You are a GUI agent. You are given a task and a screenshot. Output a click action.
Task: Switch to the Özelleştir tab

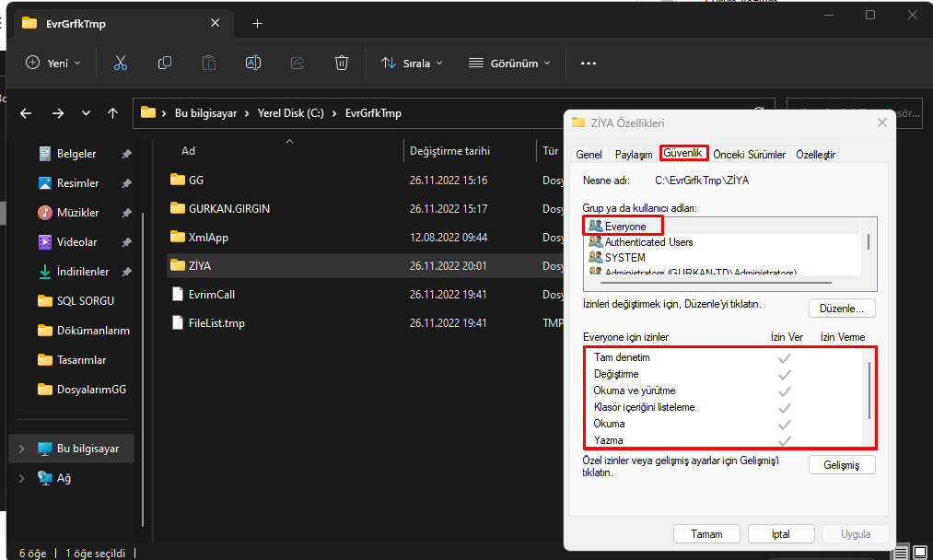815,154
